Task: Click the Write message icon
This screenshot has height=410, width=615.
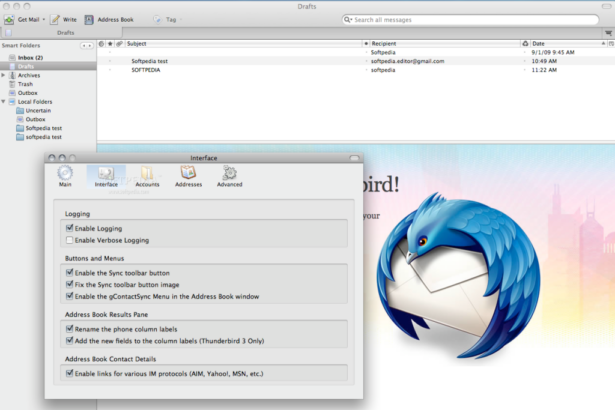Action: pos(55,19)
